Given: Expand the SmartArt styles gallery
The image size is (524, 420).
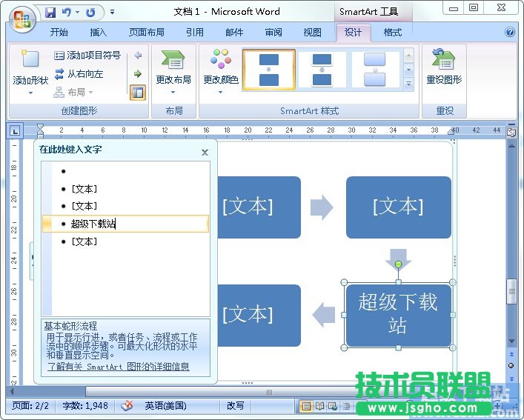Looking at the screenshot, I should 408,85.
